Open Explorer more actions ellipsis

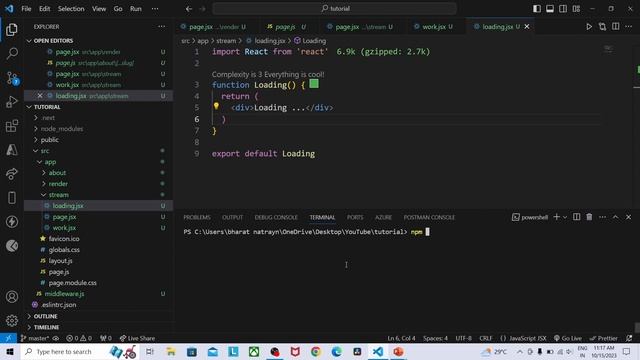[162, 27]
